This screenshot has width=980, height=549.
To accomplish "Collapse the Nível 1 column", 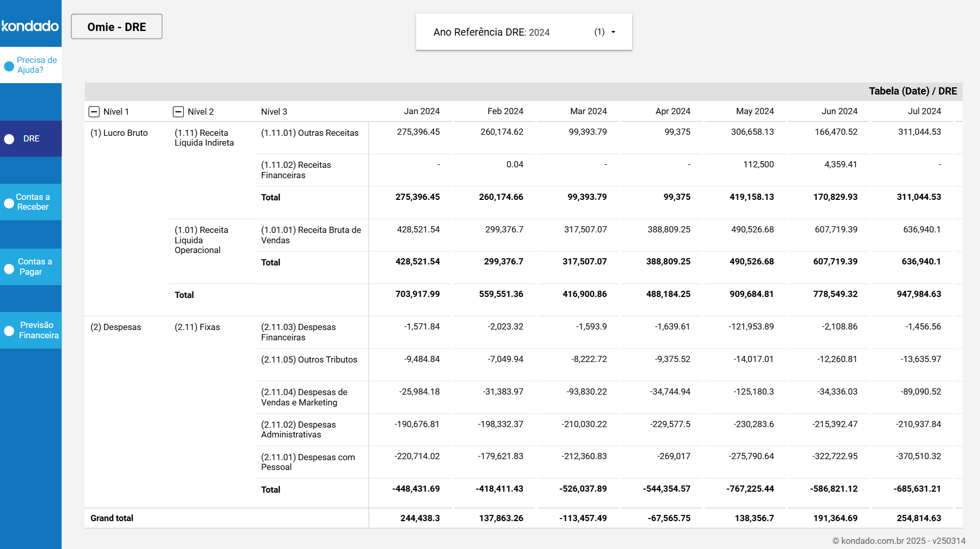I will click(x=94, y=111).
